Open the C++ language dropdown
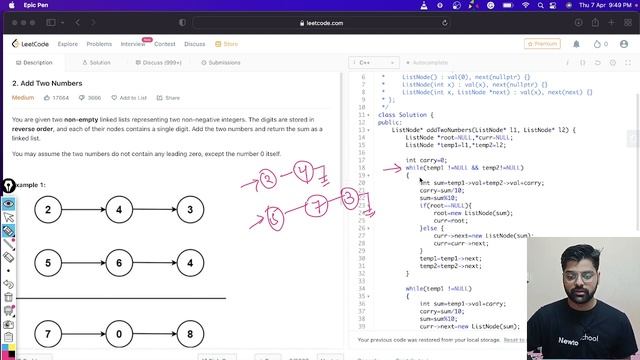Viewport: 640px width, 360px height. click(x=373, y=62)
